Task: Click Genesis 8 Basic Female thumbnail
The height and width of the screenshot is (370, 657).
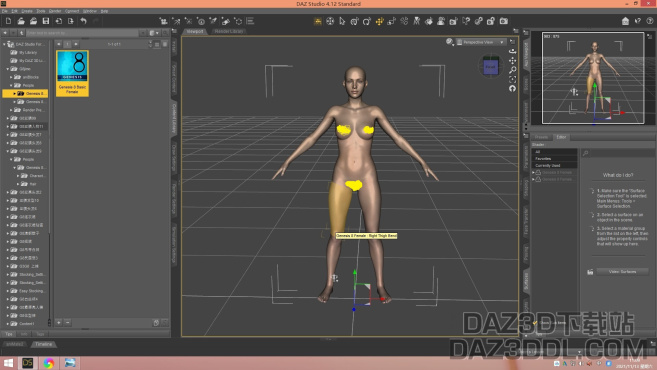Action: (x=72, y=73)
